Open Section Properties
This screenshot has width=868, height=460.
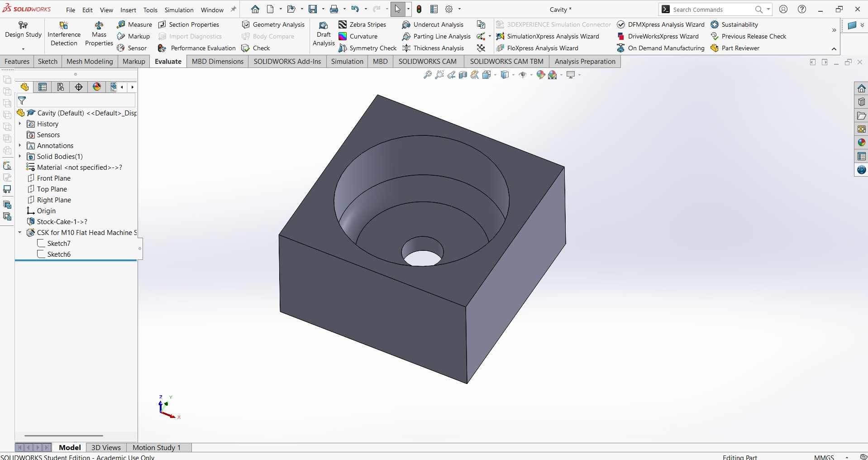tap(189, 24)
